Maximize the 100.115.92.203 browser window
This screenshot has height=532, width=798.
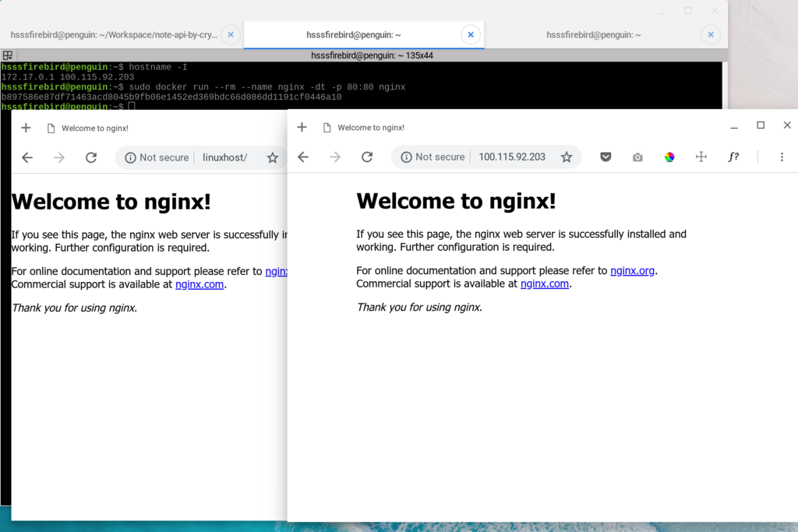coord(761,125)
